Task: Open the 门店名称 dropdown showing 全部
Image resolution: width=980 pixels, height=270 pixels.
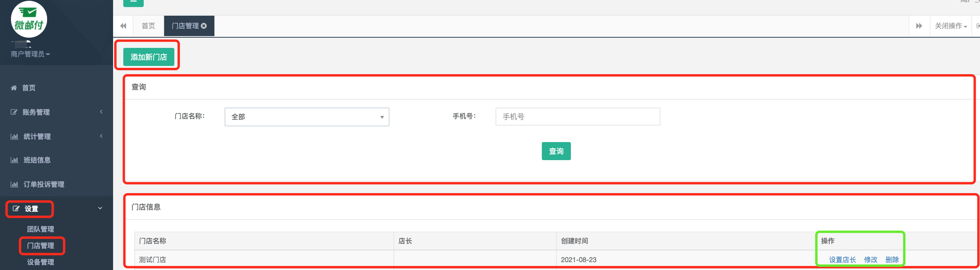Action: pyautogui.click(x=307, y=117)
